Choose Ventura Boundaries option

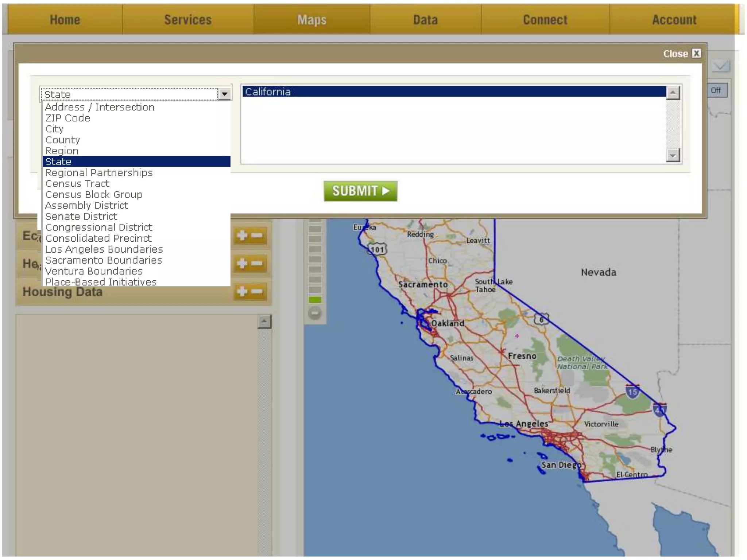pos(136,271)
